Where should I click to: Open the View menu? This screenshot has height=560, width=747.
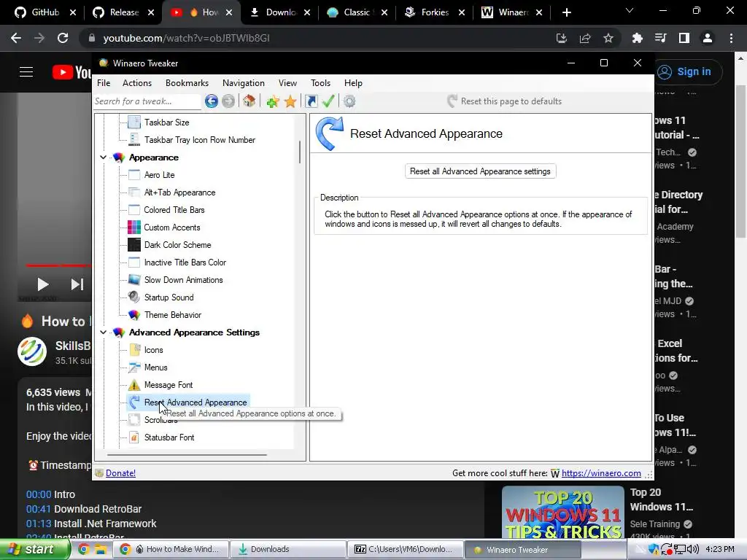[287, 83]
